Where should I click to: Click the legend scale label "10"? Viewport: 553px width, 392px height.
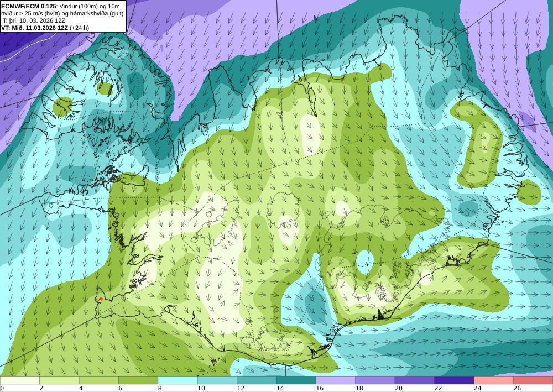click(x=201, y=388)
